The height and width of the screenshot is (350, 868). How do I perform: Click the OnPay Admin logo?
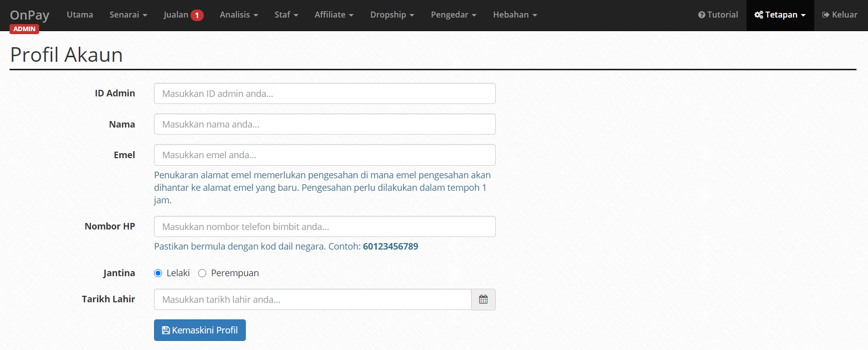30,20
